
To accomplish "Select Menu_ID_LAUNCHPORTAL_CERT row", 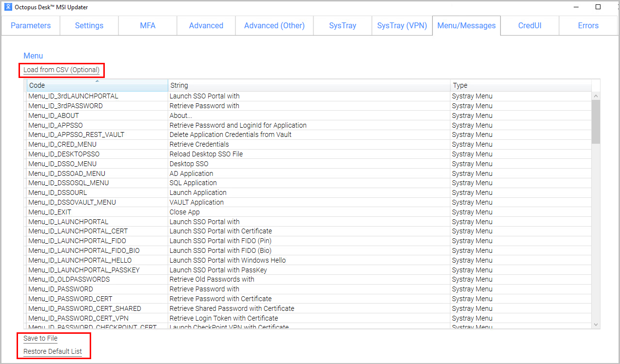I will [x=309, y=231].
